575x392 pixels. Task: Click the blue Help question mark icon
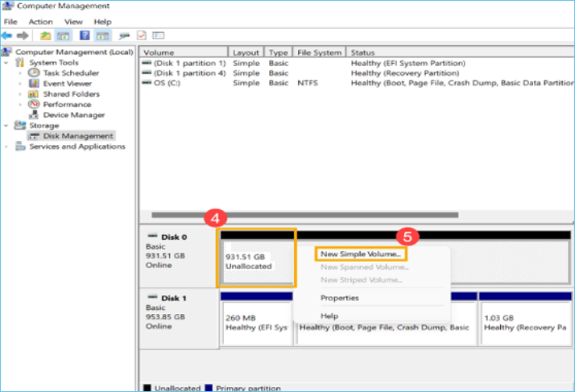pos(84,35)
